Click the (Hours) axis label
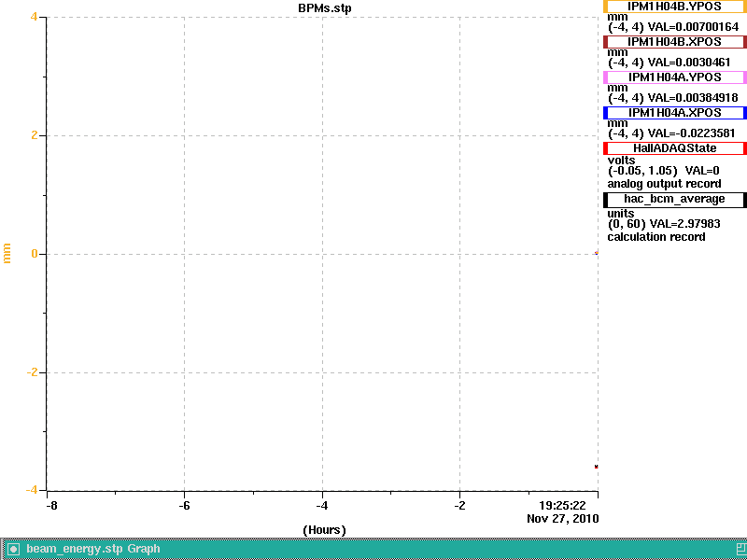Viewport: 747px width, 560px height. [324, 530]
